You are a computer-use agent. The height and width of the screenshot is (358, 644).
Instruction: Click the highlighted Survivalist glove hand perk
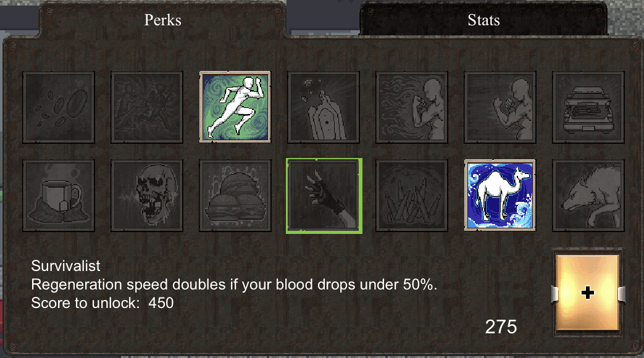point(324,196)
